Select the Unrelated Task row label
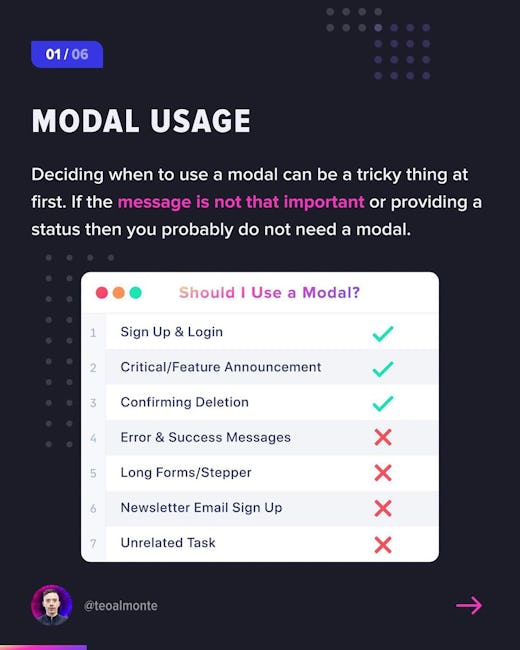The width and height of the screenshot is (520, 650). [x=168, y=543]
